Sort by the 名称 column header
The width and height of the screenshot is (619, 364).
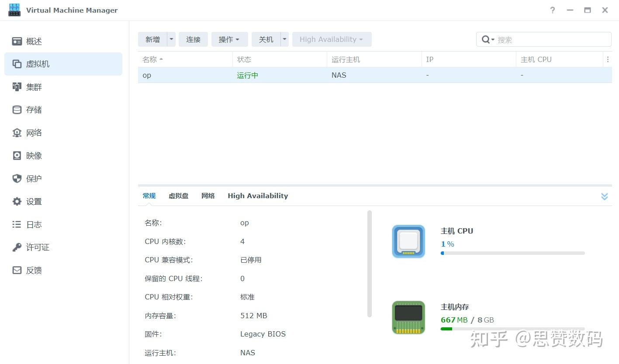click(185, 59)
